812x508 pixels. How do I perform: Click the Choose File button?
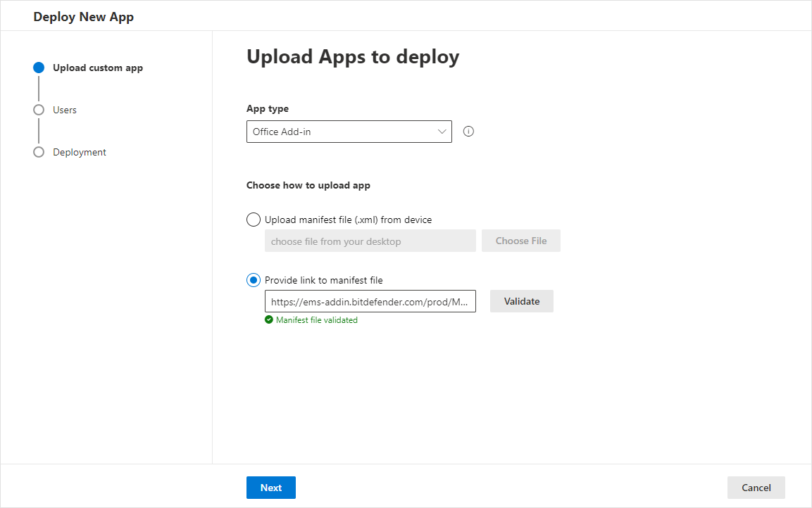point(521,240)
